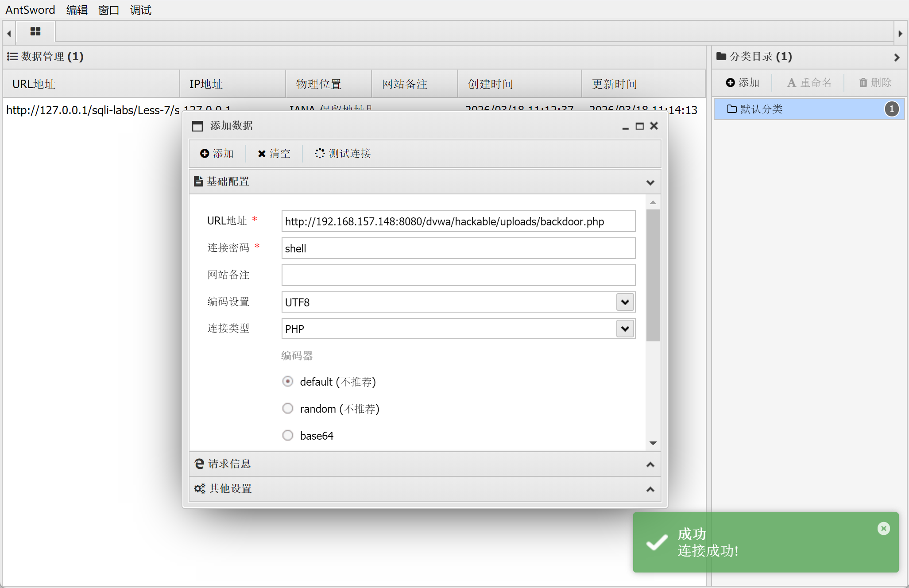Click the 创建时间 column header
909x588 pixels.
519,84
